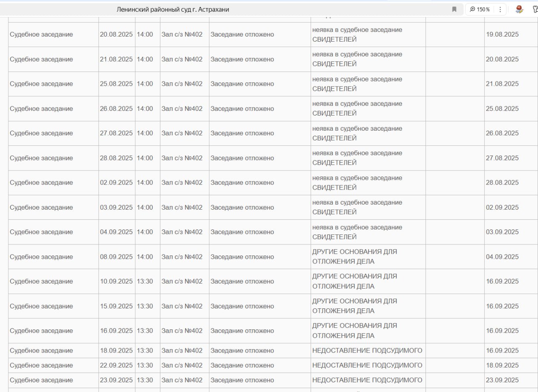Screen dimensions: 538x392
Task: Click the 13:30 time in the 18.09.2025 hearing row
Action: pos(145,351)
